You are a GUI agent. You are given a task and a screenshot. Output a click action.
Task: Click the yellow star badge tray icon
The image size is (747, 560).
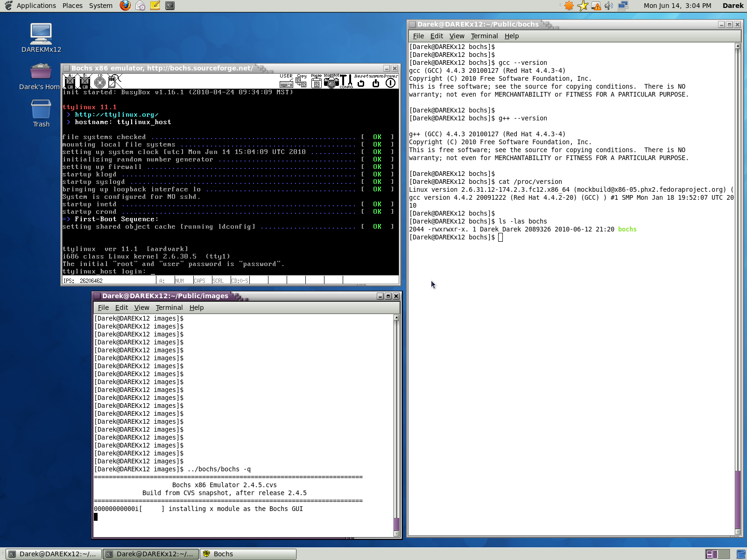583,6
